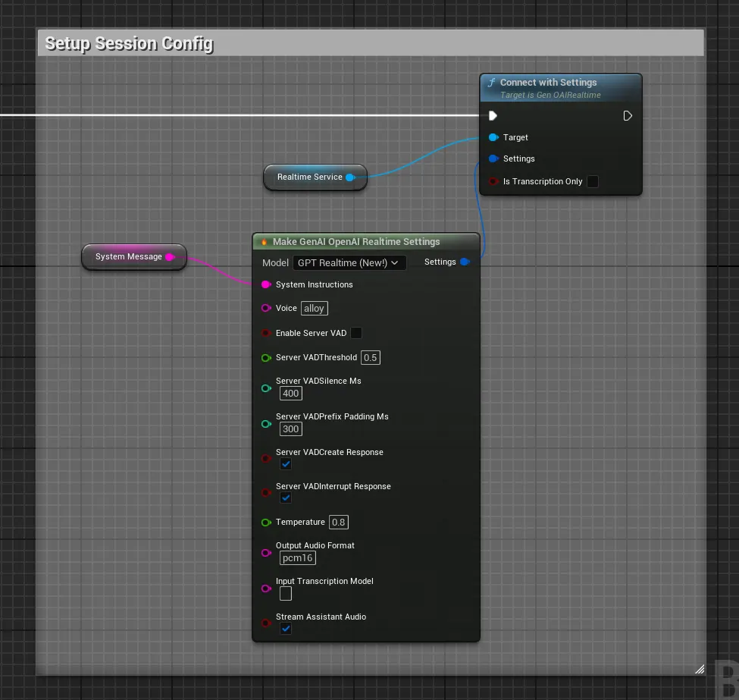Click the execution input pin on Connect with Settings
This screenshot has width=739, height=700.
(493, 115)
